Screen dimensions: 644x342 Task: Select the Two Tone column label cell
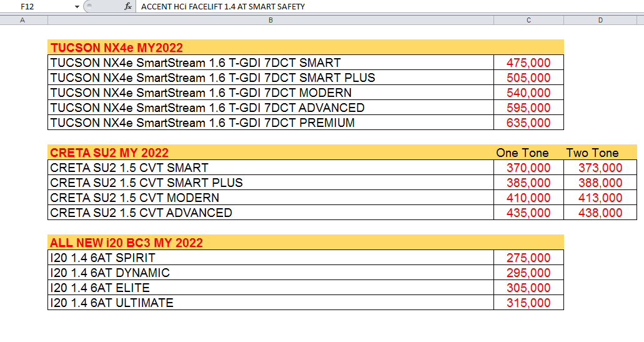coord(600,153)
